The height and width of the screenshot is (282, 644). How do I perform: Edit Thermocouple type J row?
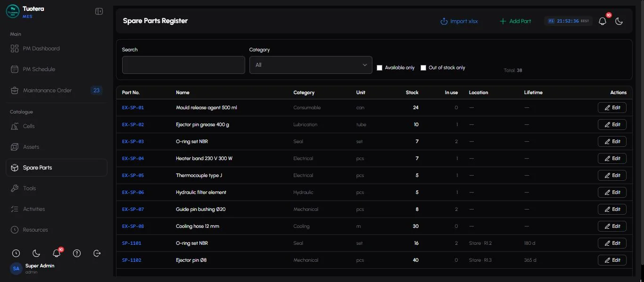(612, 176)
